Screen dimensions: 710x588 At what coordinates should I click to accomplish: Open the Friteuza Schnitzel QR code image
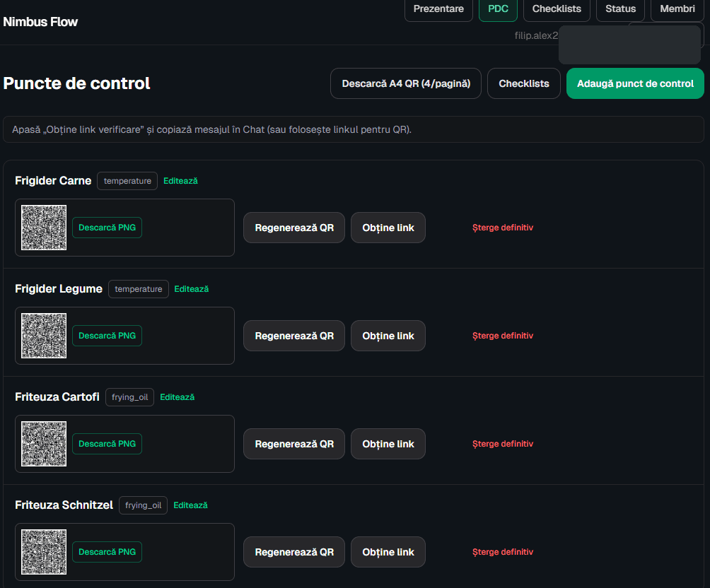point(44,552)
